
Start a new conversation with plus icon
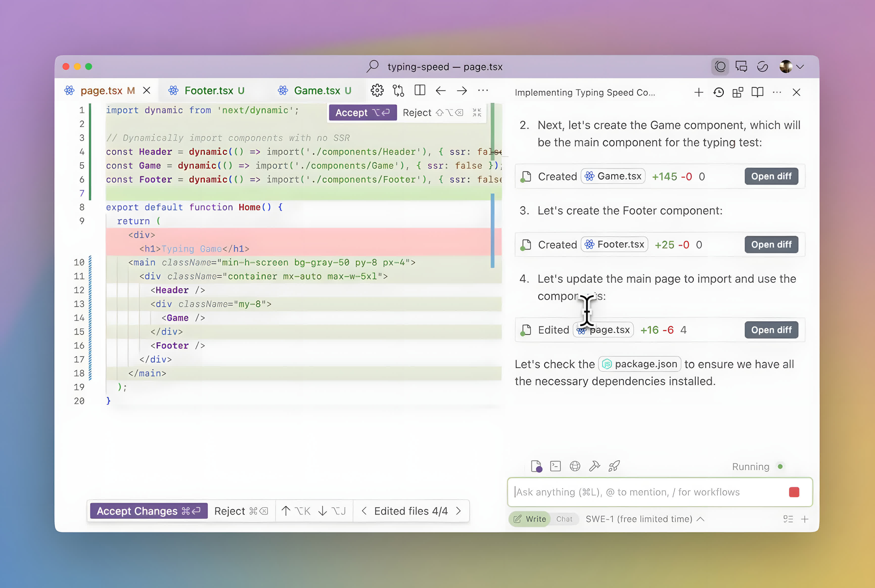click(698, 92)
